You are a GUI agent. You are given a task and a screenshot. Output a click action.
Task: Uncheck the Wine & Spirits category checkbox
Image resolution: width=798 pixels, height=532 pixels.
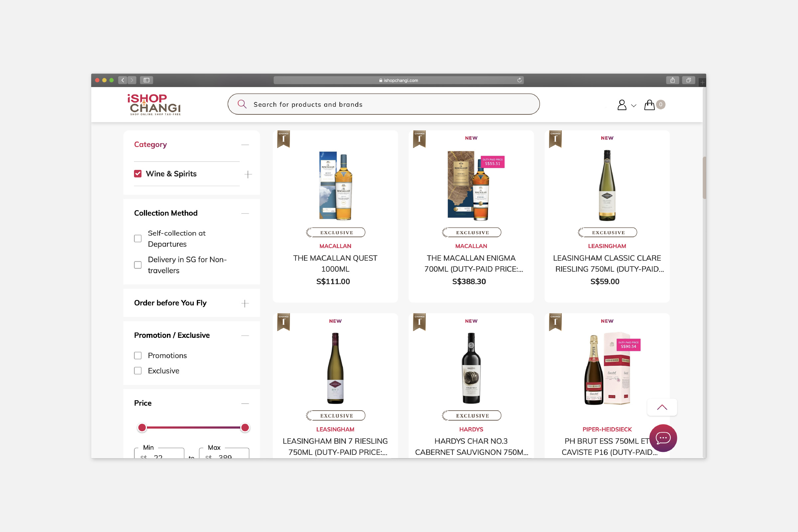point(138,174)
